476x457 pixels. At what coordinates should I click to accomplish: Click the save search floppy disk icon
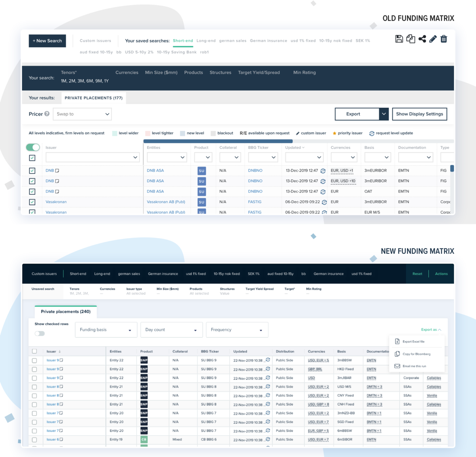tap(399, 39)
